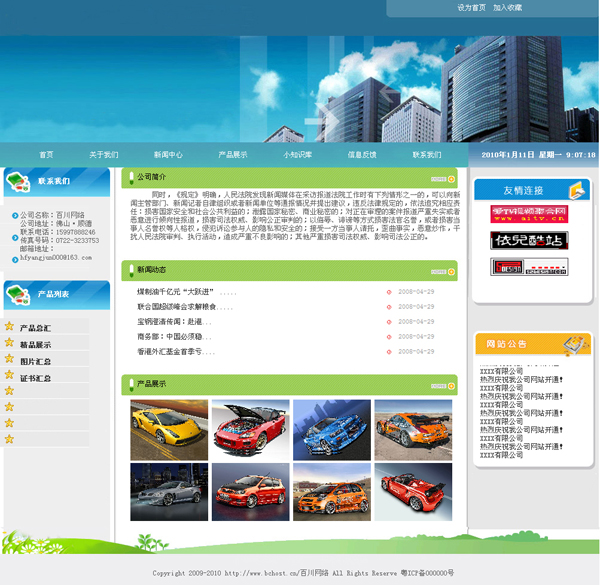Click the 设为首页 link at top
The height and width of the screenshot is (585, 600).
[471, 8]
